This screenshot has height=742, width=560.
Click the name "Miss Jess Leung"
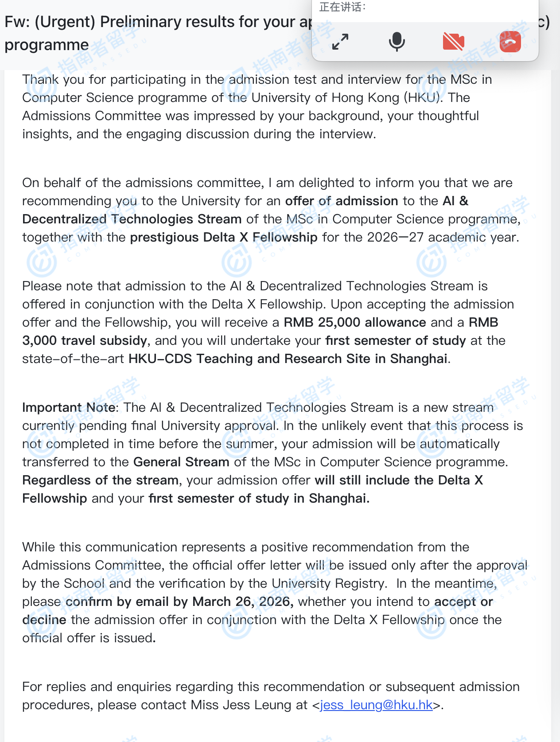tap(242, 705)
